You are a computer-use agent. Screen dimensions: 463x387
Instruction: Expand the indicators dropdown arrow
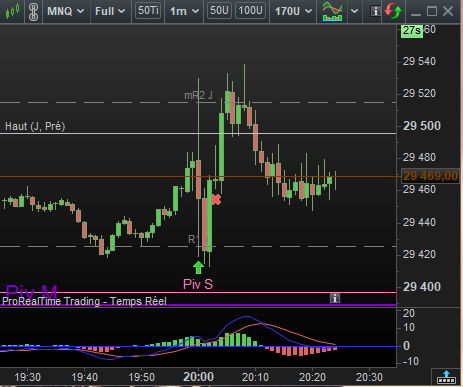point(355,11)
